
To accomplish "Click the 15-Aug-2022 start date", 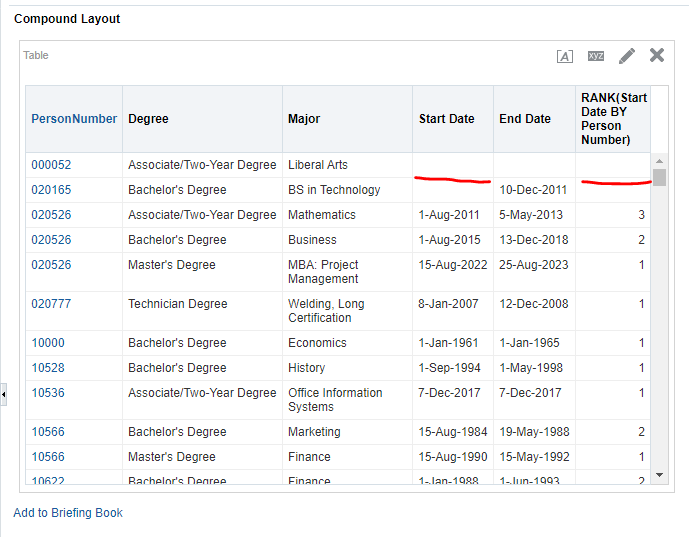I will [x=453, y=265].
